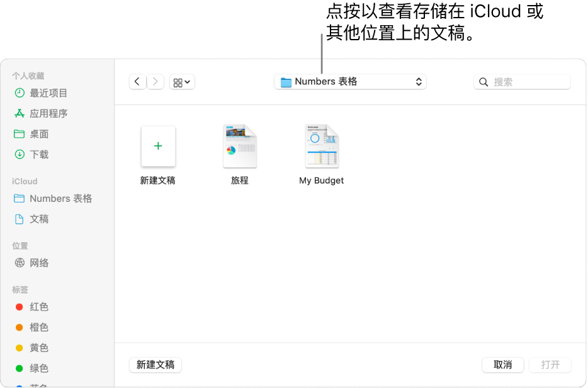This screenshot has width=588, height=388.
Task: Select 网络 network location
Action: 31,263
